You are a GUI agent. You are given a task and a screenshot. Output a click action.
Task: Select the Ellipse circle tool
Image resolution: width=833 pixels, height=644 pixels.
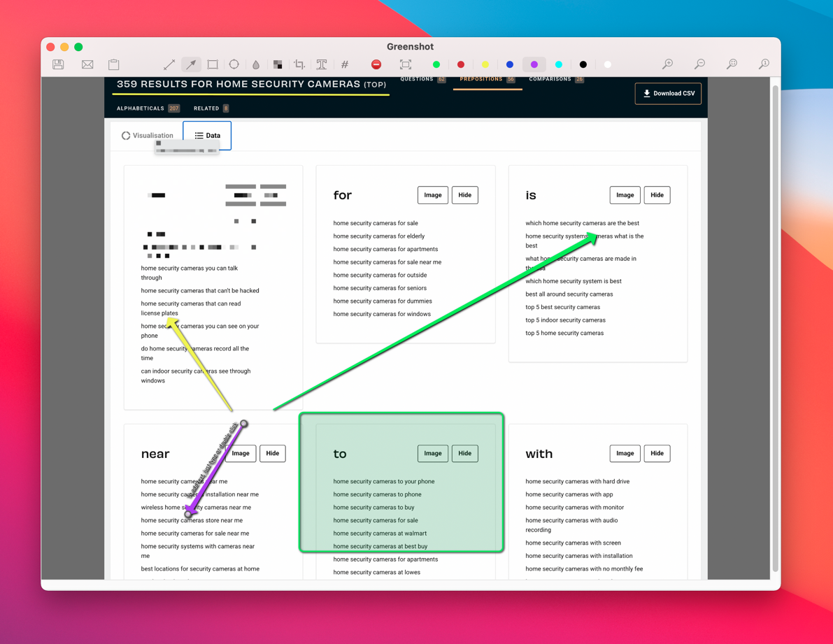tap(234, 65)
